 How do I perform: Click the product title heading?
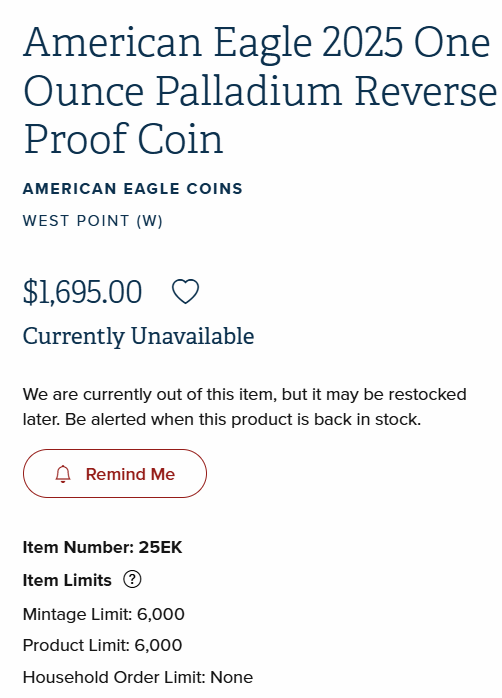point(260,90)
